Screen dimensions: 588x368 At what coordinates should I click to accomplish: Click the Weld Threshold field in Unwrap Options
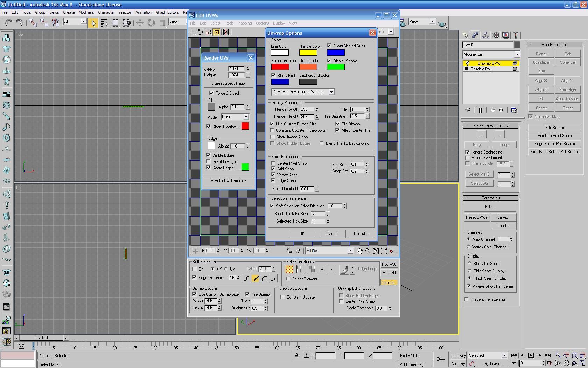[x=307, y=189]
